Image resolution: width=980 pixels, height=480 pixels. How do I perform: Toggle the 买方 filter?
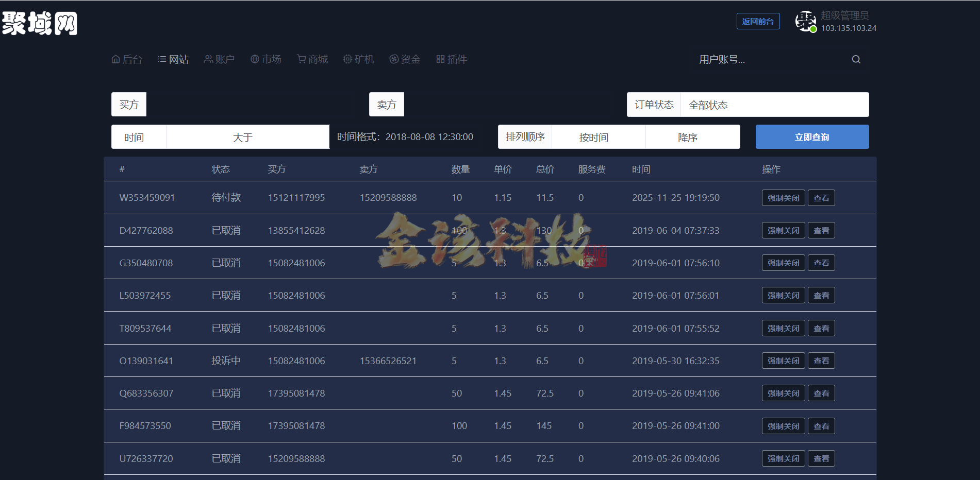pos(128,104)
